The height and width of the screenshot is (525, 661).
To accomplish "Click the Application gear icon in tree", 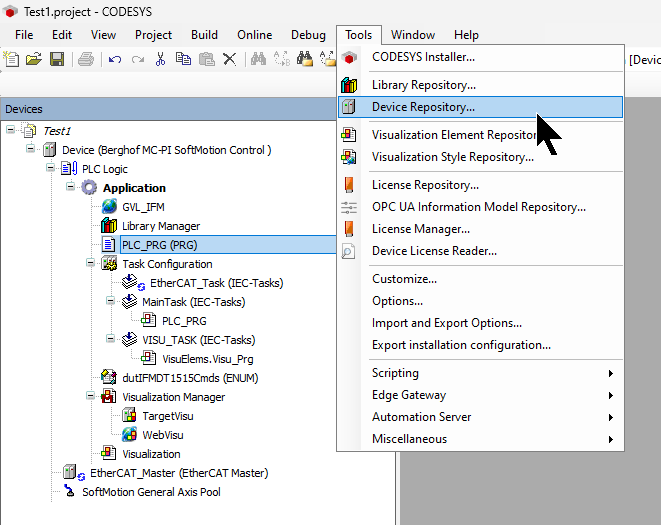I will pos(89,187).
